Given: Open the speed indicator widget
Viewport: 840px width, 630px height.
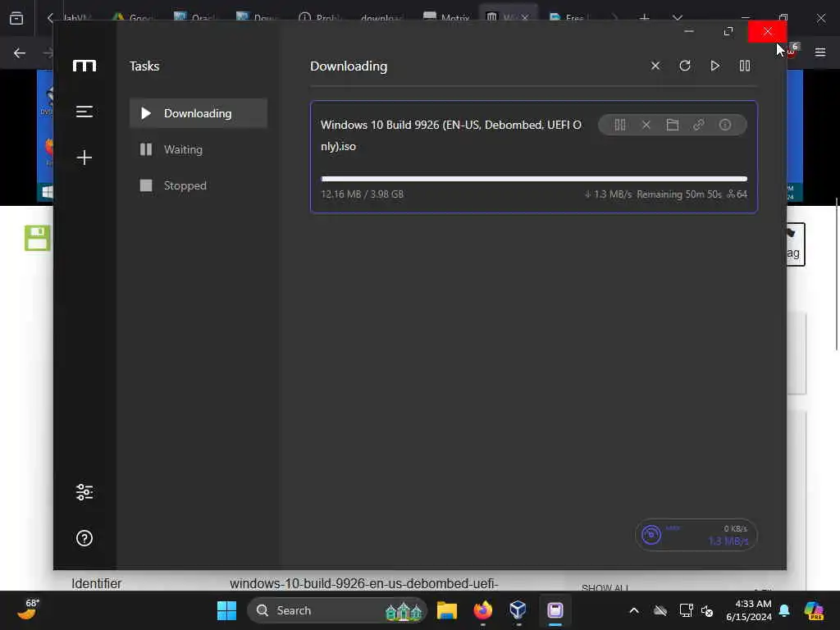Looking at the screenshot, I should click(696, 535).
